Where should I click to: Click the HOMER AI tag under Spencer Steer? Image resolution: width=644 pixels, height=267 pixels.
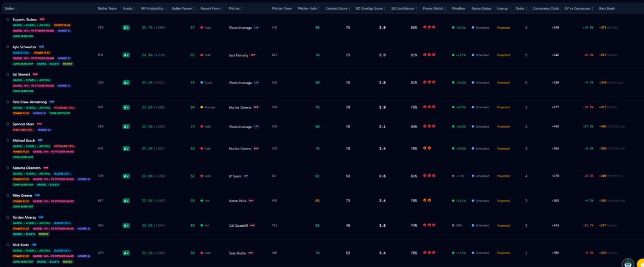pos(44,130)
